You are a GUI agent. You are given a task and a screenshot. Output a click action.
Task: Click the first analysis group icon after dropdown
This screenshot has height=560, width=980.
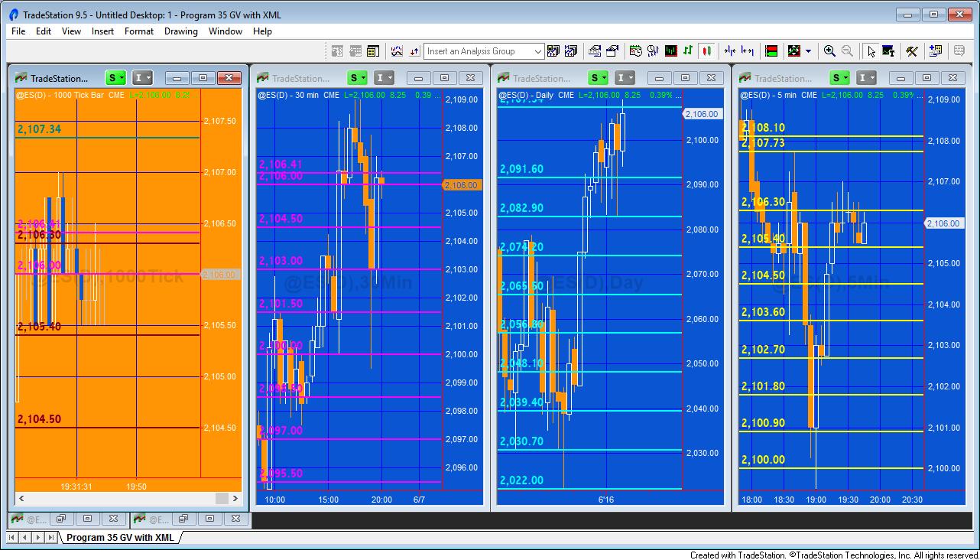[x=553, y=51]
